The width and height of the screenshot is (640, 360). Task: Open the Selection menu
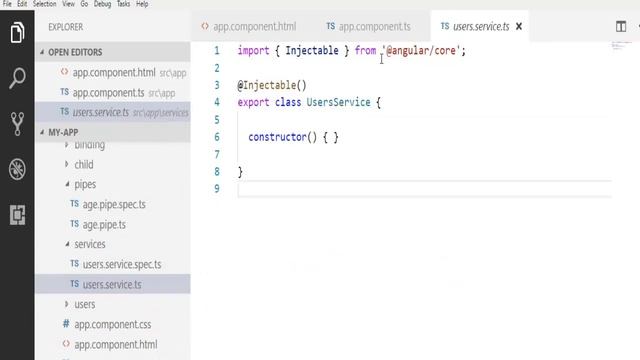point(44,4)
